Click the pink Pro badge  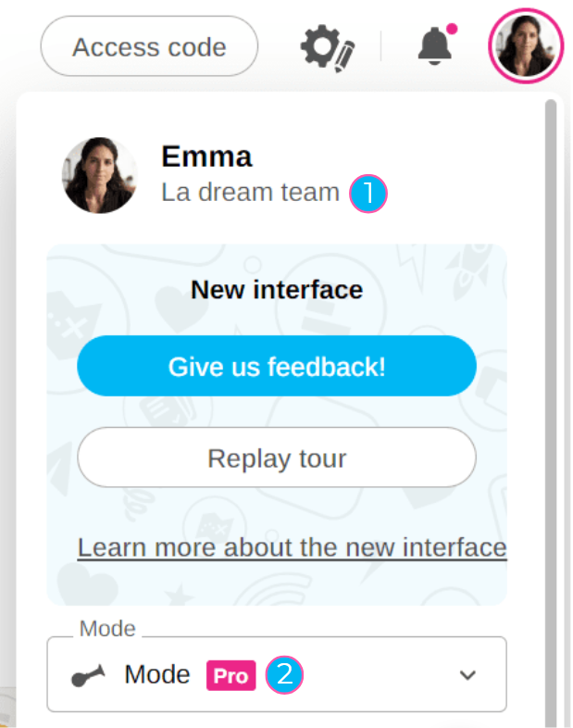tap(230, 675)
